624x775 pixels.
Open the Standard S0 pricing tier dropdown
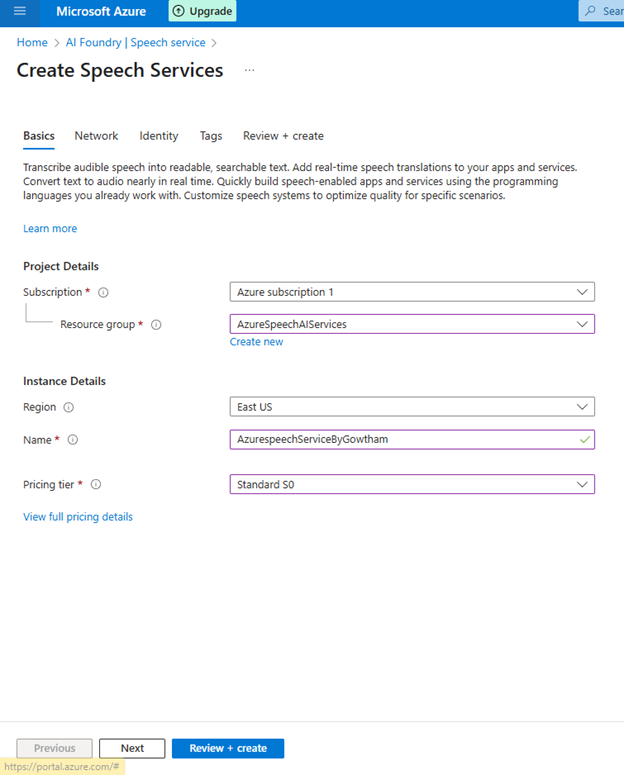pos(412,484)
